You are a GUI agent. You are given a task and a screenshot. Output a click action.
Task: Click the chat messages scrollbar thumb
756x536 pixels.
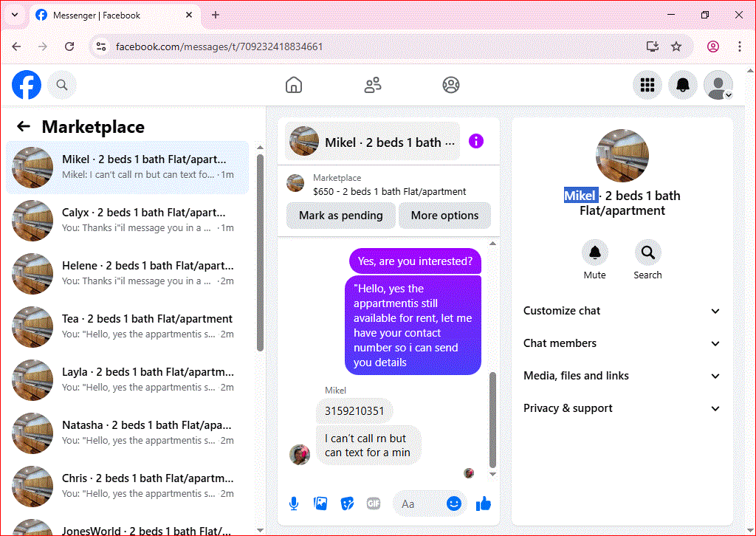tap(492, 419)
